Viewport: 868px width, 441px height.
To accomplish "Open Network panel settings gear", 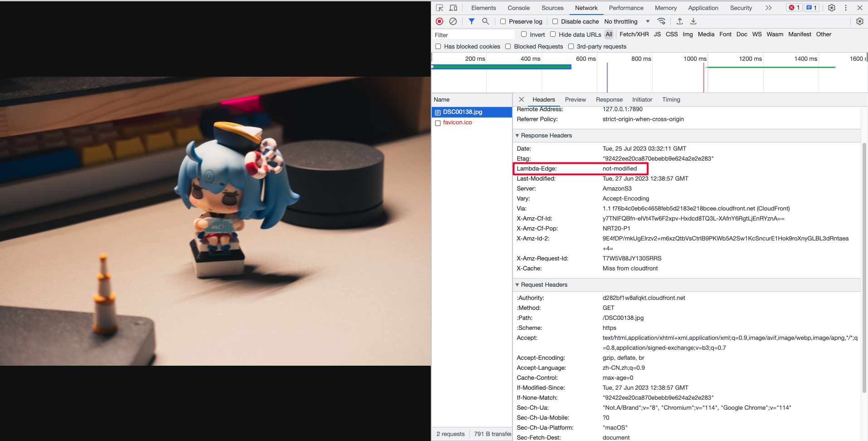I will [x=859, y=21].
